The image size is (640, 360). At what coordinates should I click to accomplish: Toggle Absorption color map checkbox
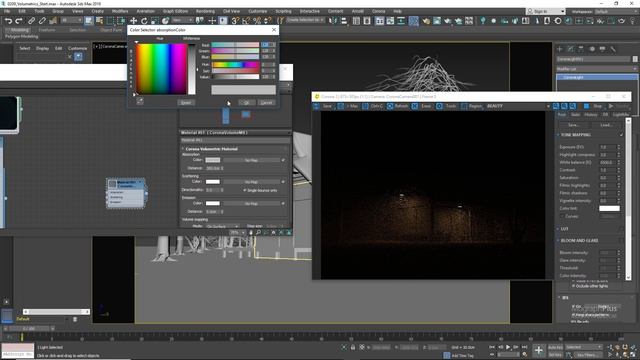(283, 160)
